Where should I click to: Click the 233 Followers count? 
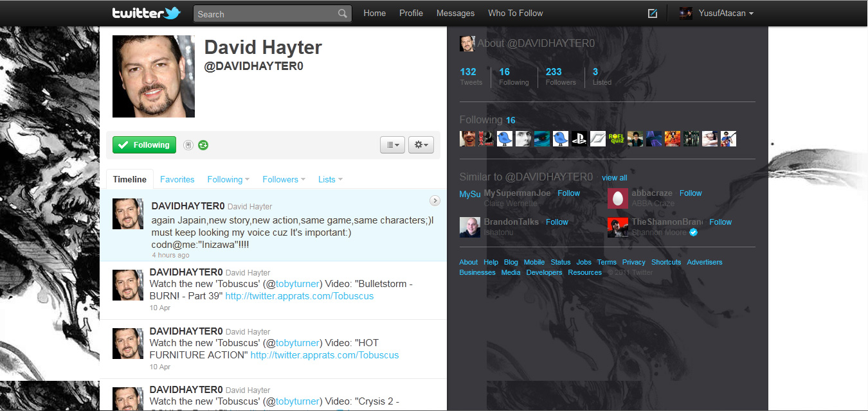pos(561,76)
